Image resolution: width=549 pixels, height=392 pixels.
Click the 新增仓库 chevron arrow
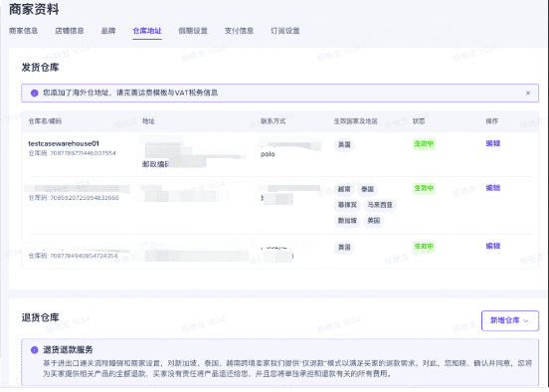point(525,320)
